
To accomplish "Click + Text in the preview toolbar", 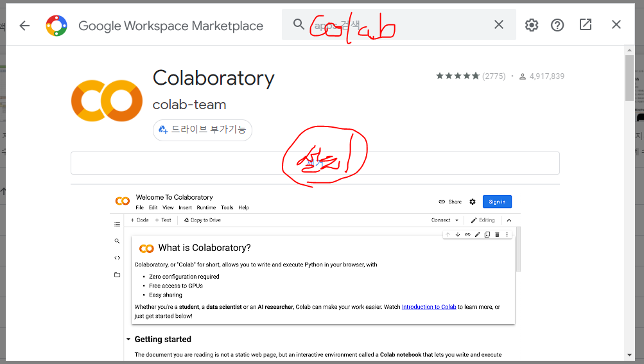I will tap(163, 220).
